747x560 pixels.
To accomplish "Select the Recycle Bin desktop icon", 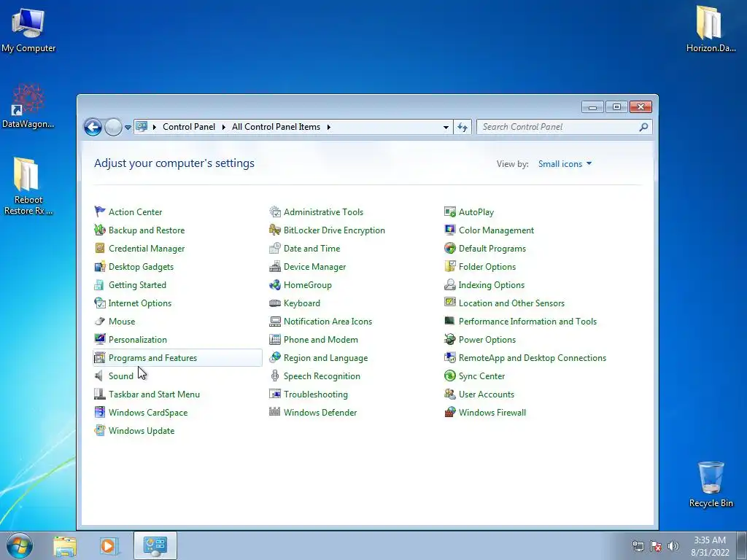I will coord(711,484).
